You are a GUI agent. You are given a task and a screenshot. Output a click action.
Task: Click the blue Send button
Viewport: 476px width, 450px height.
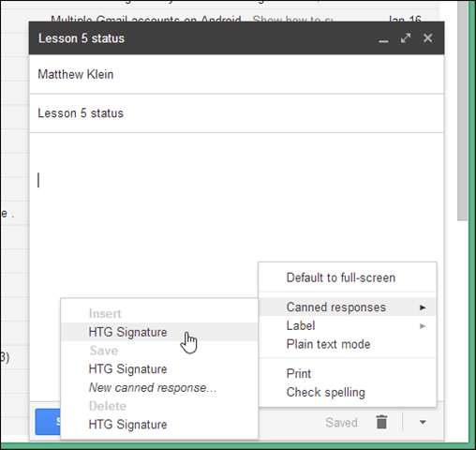pos(48,422)
